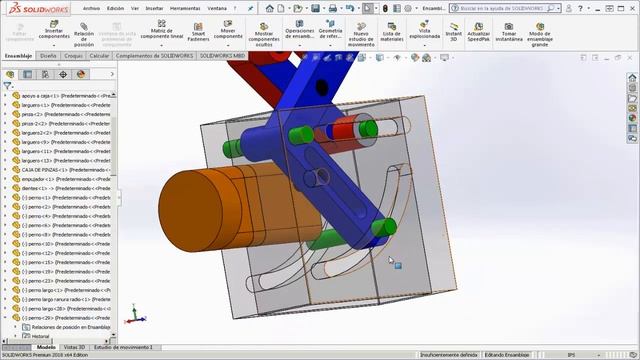Click Tomar instantánea camera icon
The width and height of the screenshot is (640, 360).
click(x=509, y=27)
